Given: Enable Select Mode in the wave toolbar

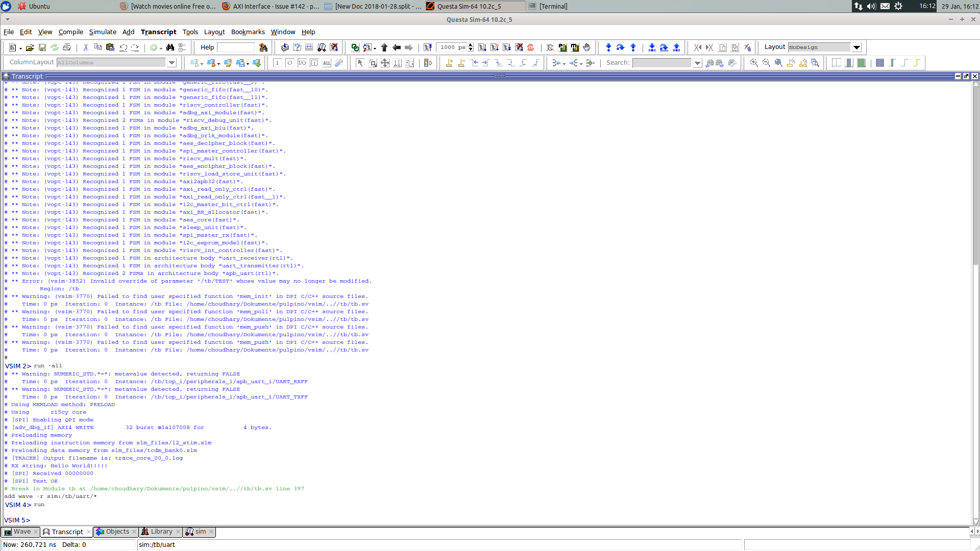Looking at the screenshot, I should click(x=360, y=63).
